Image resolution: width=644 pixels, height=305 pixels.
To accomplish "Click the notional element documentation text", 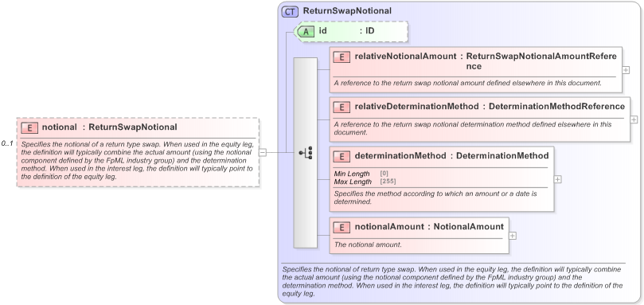I will click(x=137, y=161).
